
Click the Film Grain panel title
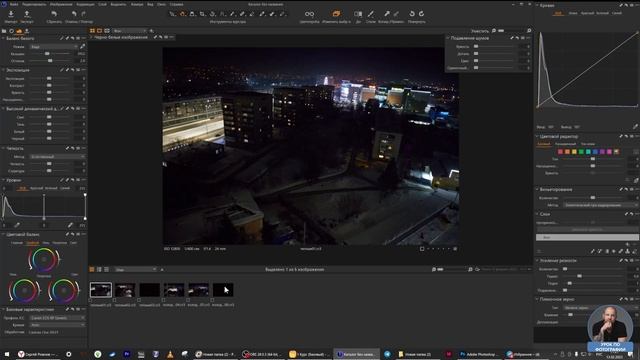point(557,299)
